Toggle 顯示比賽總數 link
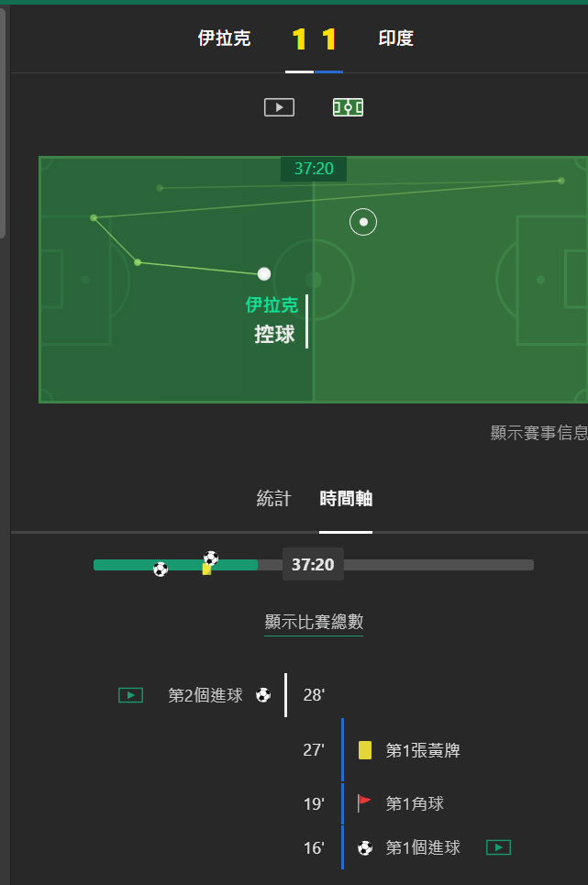 (314, 622)
